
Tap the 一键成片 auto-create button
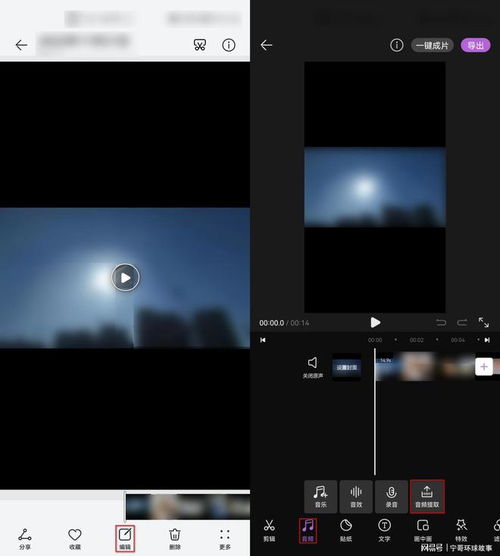point(432,45)
